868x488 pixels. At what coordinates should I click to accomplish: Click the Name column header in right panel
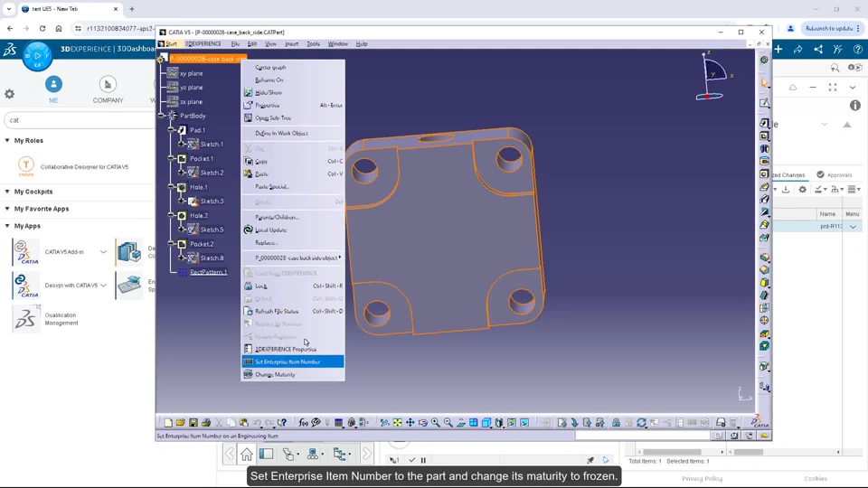[827, 214]
